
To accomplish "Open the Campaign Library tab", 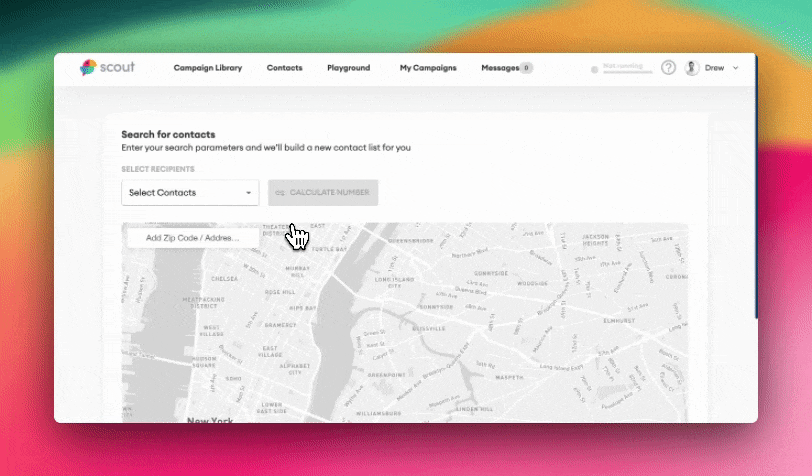I will (208, 68).
